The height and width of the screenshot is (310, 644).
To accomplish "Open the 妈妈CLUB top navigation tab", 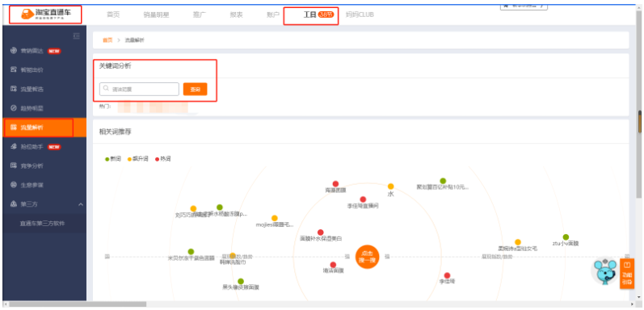I will 360,15.
